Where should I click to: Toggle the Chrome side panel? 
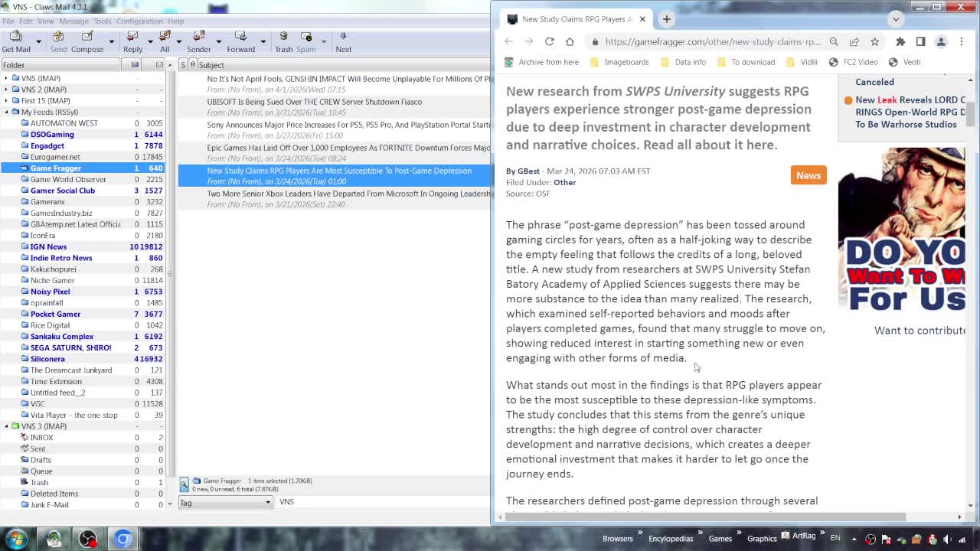point(920,41)
